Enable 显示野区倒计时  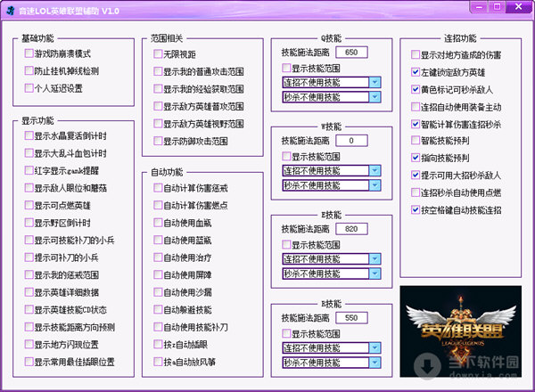coord(29,223)
